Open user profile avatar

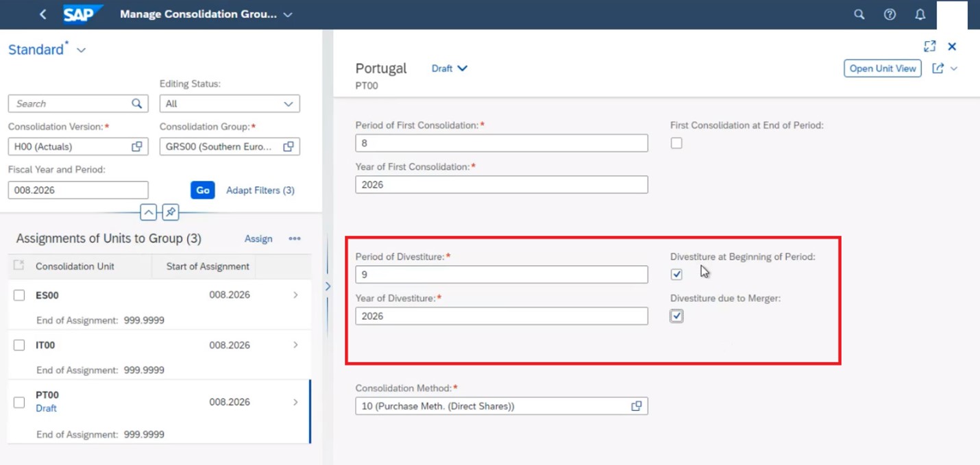[x=952, y=14]
